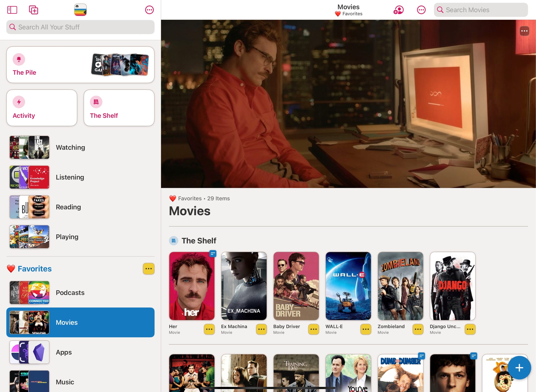Open the Dumb and Dumber poster
The height and width of the screenshot is (392, 536).
pyautogui.click(x=400, y=373)
